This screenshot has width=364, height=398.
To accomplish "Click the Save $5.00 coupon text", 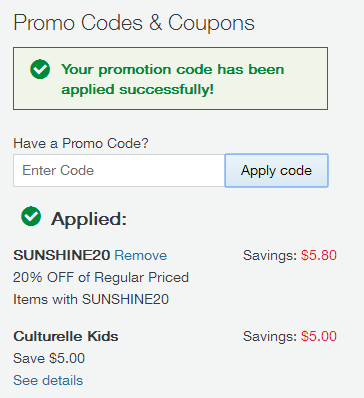I will tap(49, 358).
